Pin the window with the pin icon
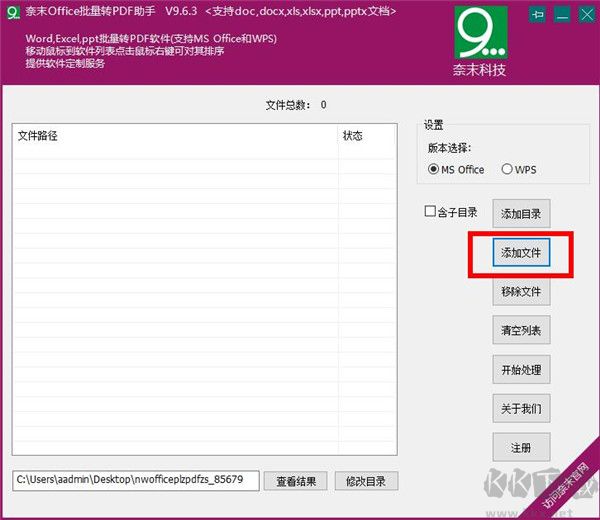 pyautogui.click(x=538, y=15)
